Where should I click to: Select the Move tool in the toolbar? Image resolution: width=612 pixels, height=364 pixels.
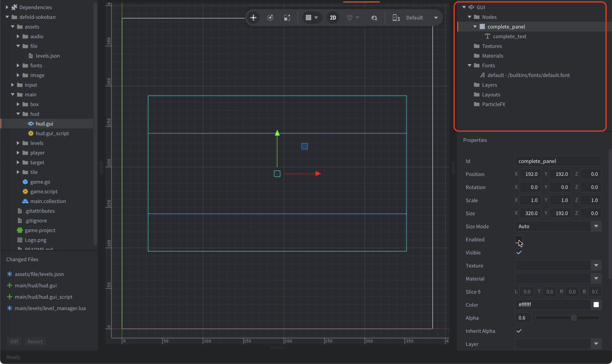[253, 18]
